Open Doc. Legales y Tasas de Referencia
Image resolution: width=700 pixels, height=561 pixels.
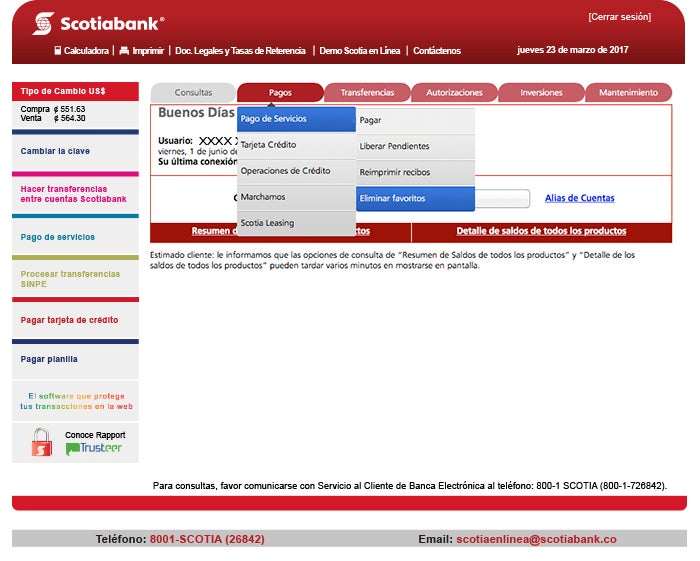pos(241,50)
